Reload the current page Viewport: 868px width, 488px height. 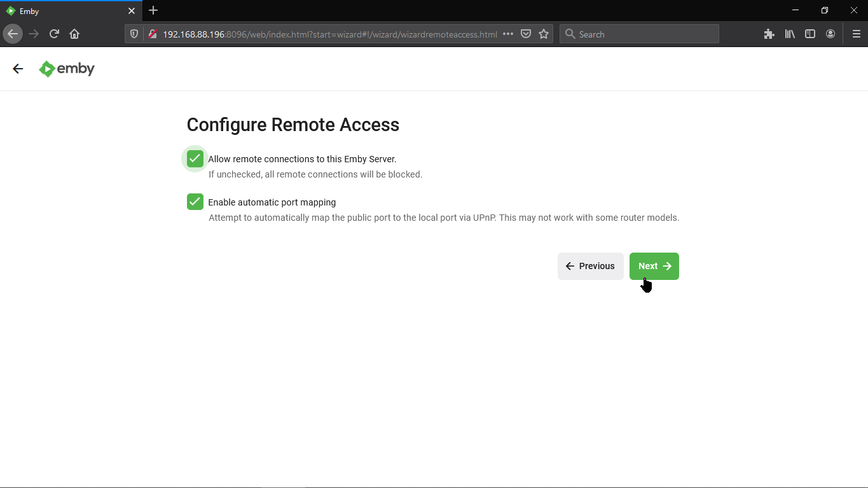pos(54,34)
